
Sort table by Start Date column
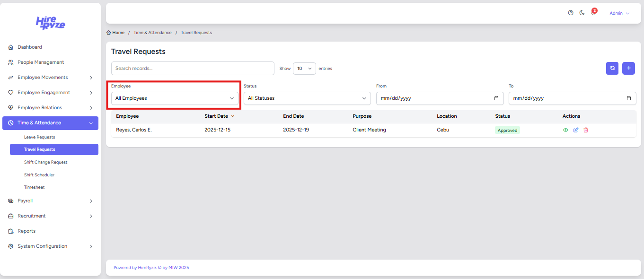click(x=216, y=116)
